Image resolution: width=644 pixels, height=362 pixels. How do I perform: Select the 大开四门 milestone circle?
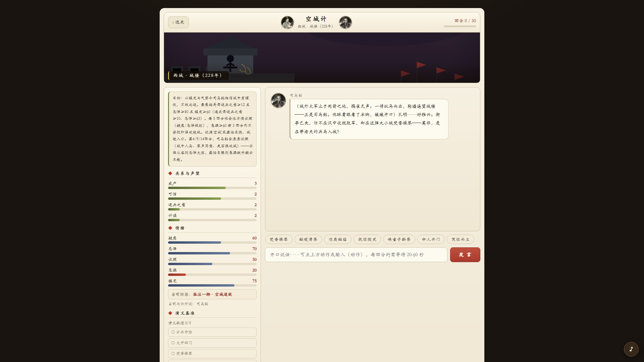tap(173, 343)
